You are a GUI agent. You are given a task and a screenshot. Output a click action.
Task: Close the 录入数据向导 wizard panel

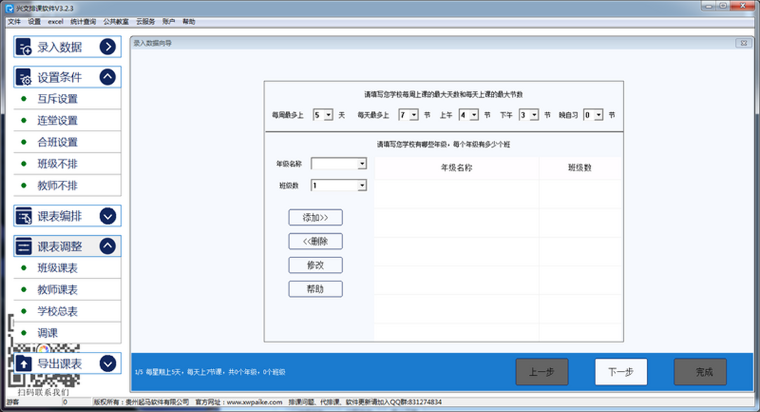coord(744,43)
